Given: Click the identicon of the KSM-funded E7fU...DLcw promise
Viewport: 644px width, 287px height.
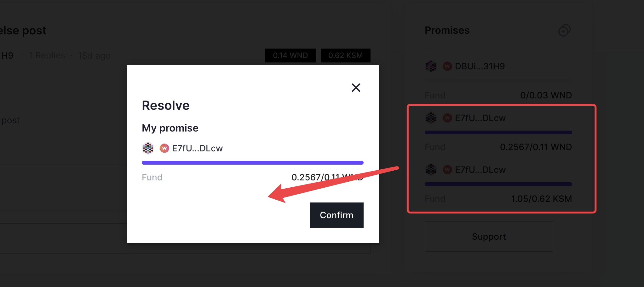Looking at the screenshot, I should tap(431, 170).
